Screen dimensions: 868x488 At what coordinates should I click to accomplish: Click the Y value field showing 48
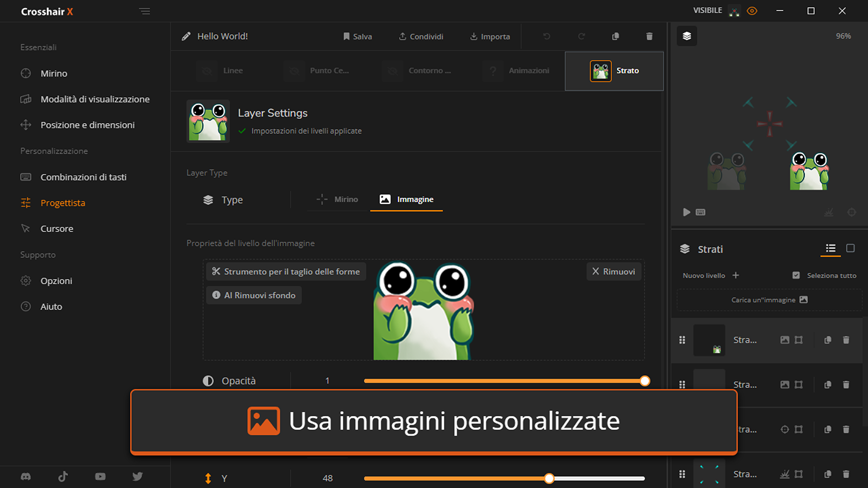327,478
